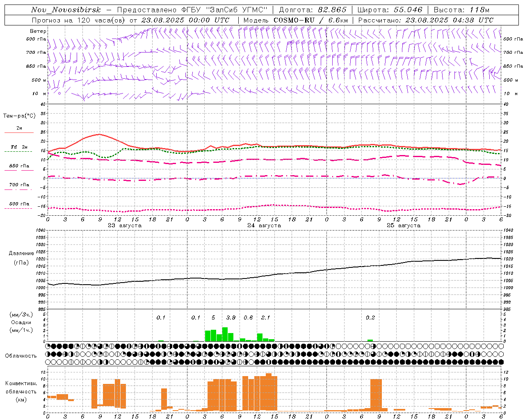Click the Модель COSMO-RU / 6.6км label
The image size is (525, 420).
coord(296,20)
